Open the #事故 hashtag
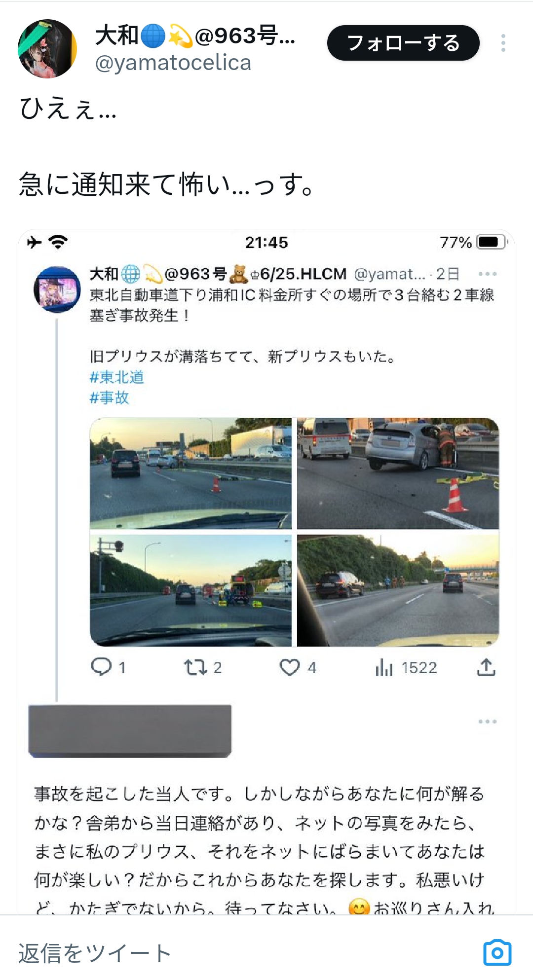 pyautogui.click(x=109, y=398)
